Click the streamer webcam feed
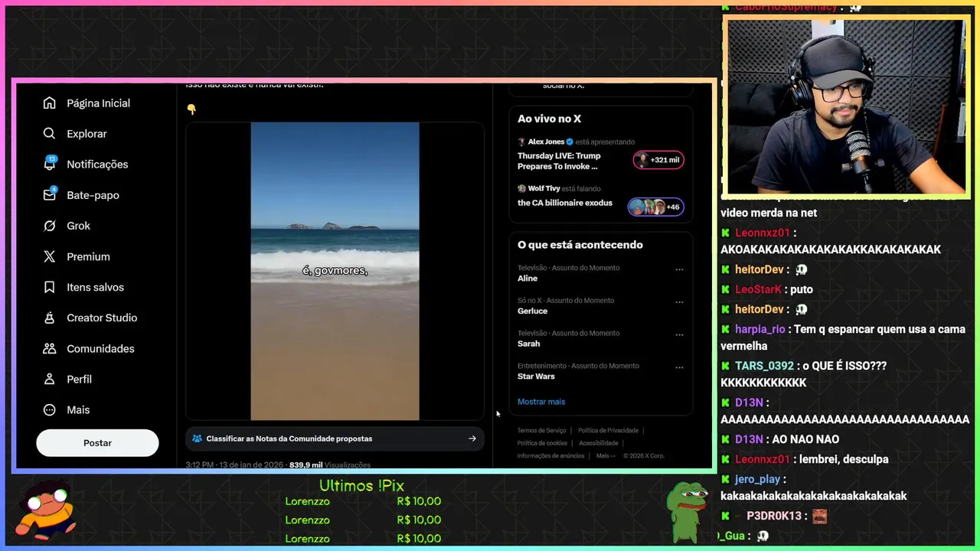Screen dimensions: 980x551 click(846, 106)
